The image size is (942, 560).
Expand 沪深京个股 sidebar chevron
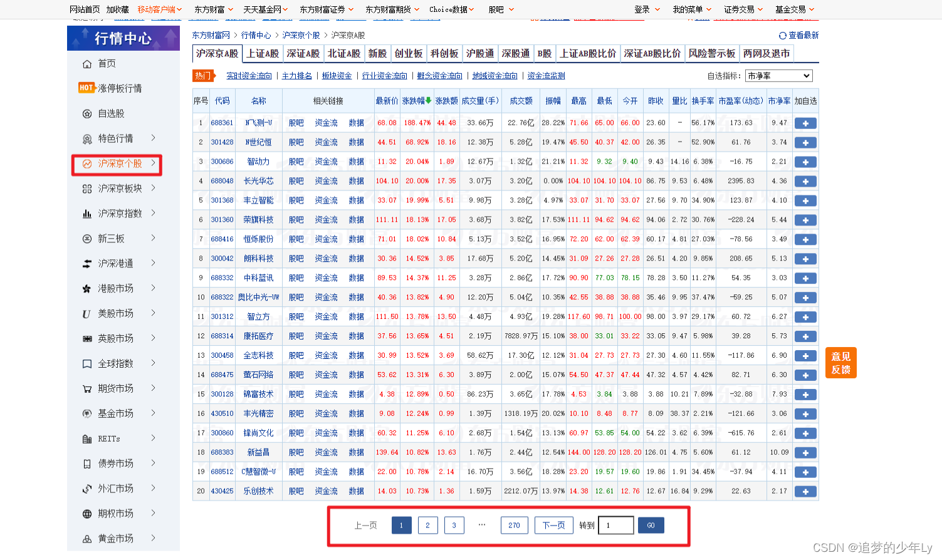pos(153,163)
